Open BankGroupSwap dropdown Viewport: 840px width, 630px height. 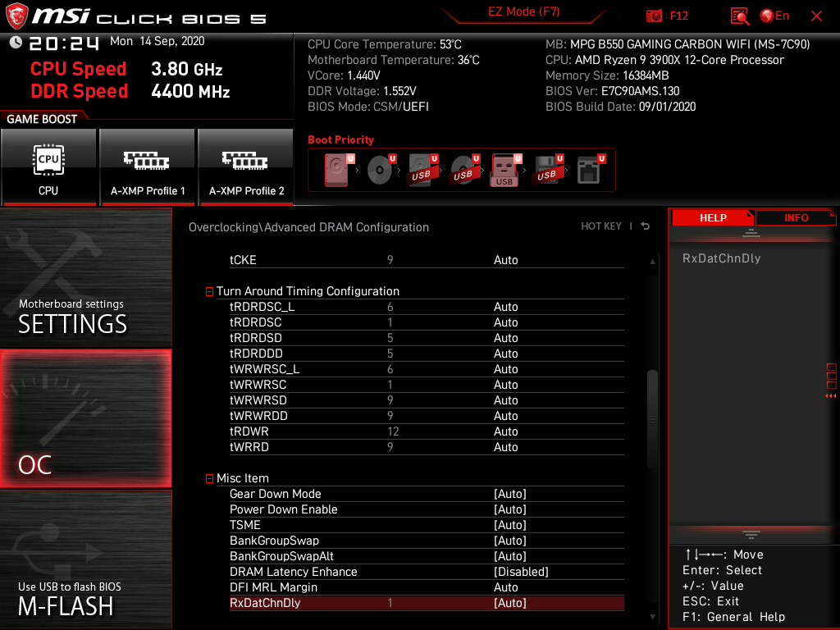(510, 540)
